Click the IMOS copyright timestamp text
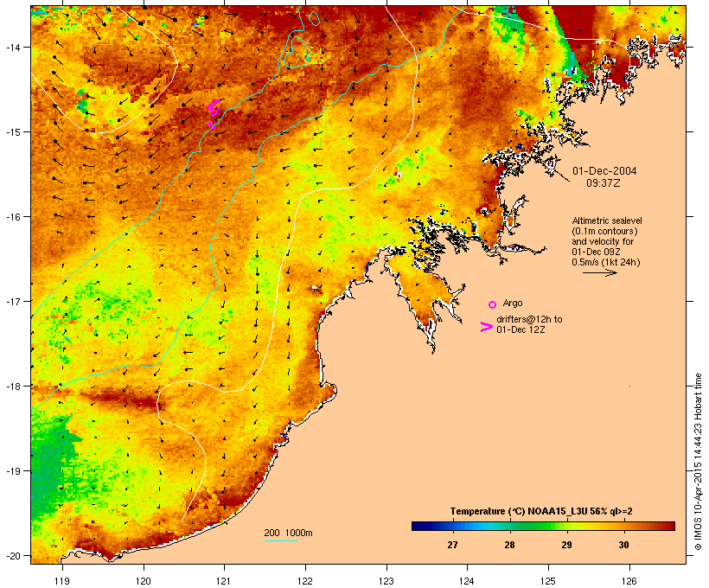The height and width of the screenshot is (588, 709). coord(698,462)
